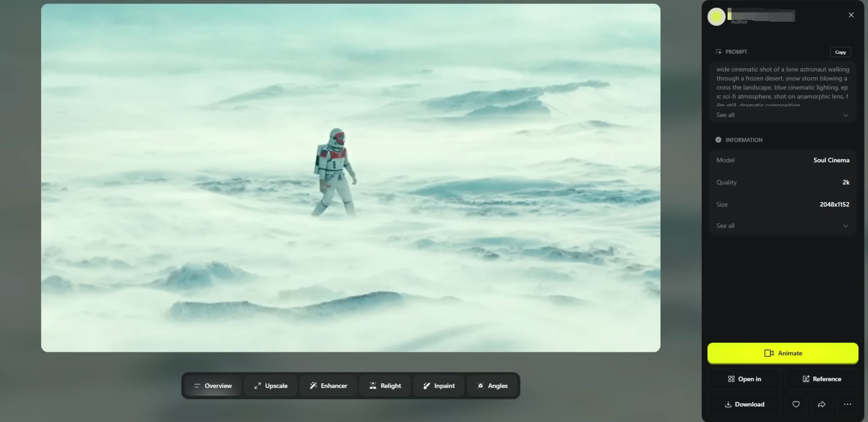868x422 pixels.
Task: Click the Information section info icon
Action: [x=718, y=140]
